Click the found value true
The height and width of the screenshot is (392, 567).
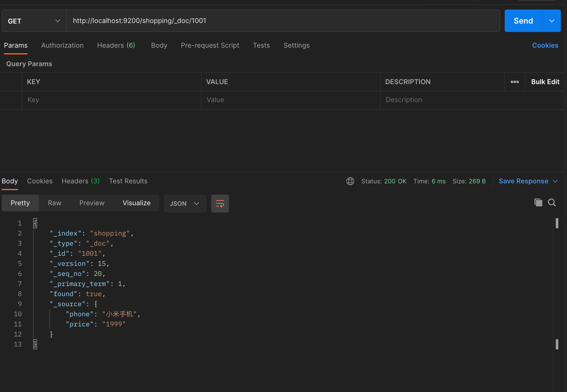point(94,294)
